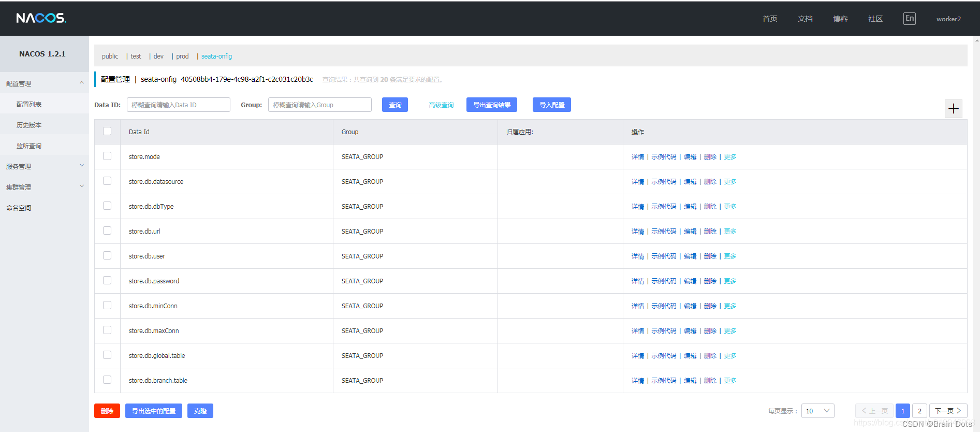The width and height of the screenshot is (980, 432).
Task: View 详情 for store.mode
Action: (638, 157)
